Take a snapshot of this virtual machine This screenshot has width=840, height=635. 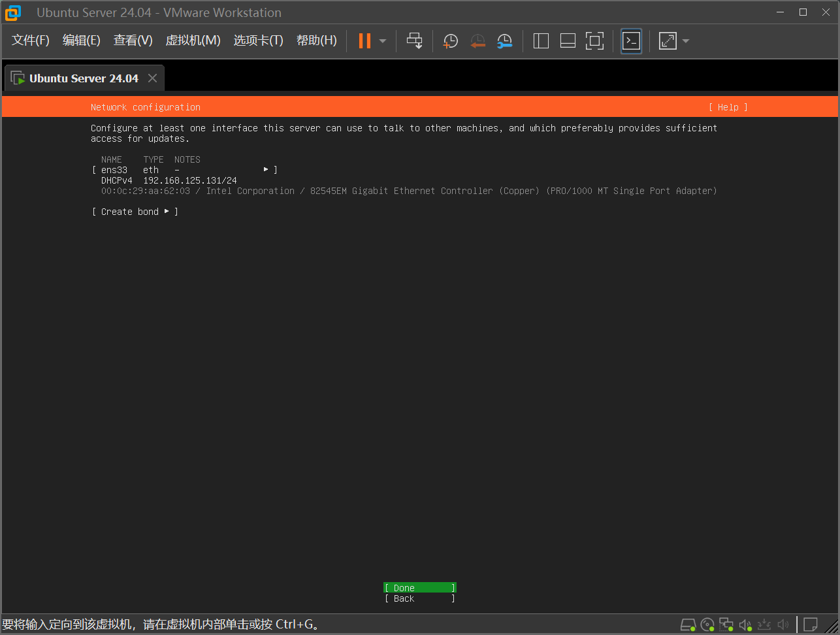pyautogui.click(x=451, y=41)
